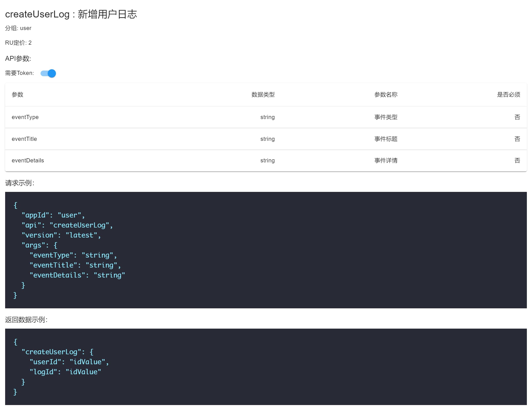Click the 参数 column header
Viewport: 532px width, 413px height.
(17, 95)
